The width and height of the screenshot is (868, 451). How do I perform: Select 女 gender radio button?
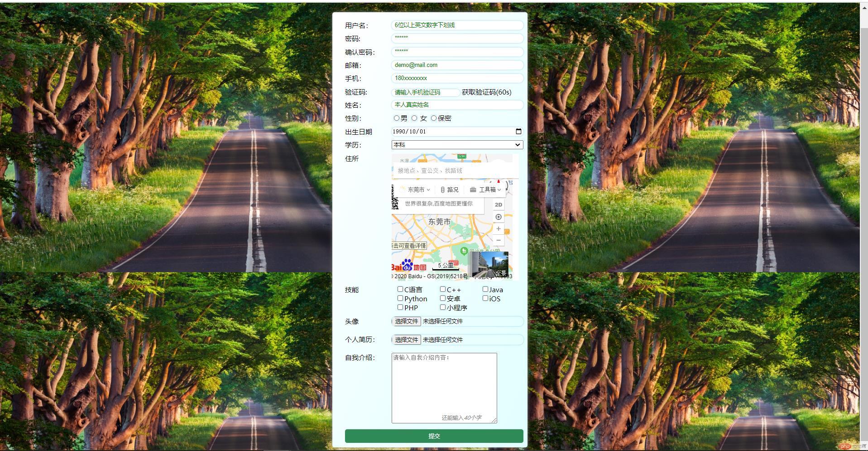coord(414,118)
